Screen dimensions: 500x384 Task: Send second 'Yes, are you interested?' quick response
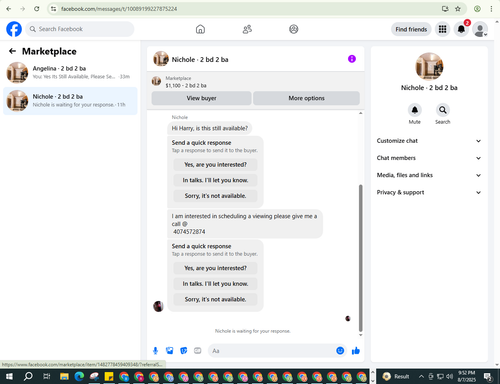(215, 268)
